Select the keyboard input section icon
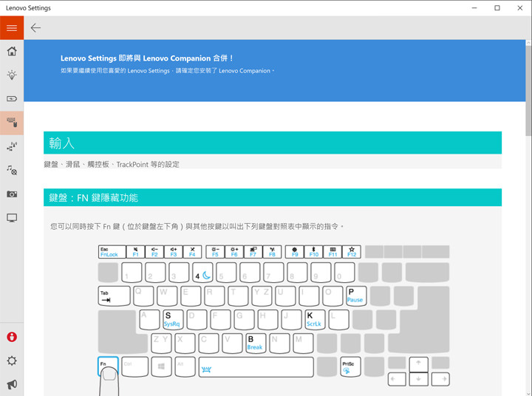Screen dimensions: 532x396 click(x=12, y=122)
